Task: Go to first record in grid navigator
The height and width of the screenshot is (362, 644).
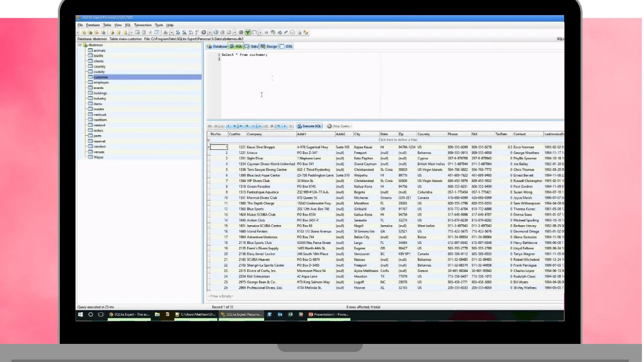Action: point(210,126)
